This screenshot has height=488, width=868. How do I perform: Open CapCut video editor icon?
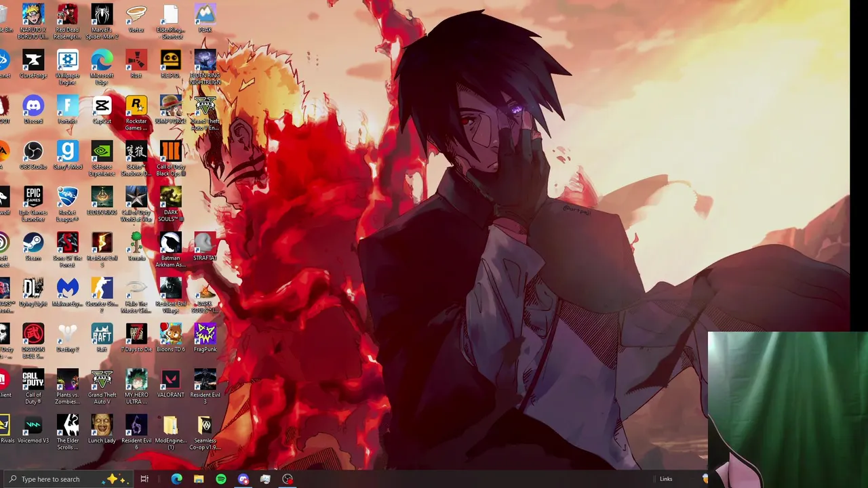pyautogui.click(x=102, y=110)
